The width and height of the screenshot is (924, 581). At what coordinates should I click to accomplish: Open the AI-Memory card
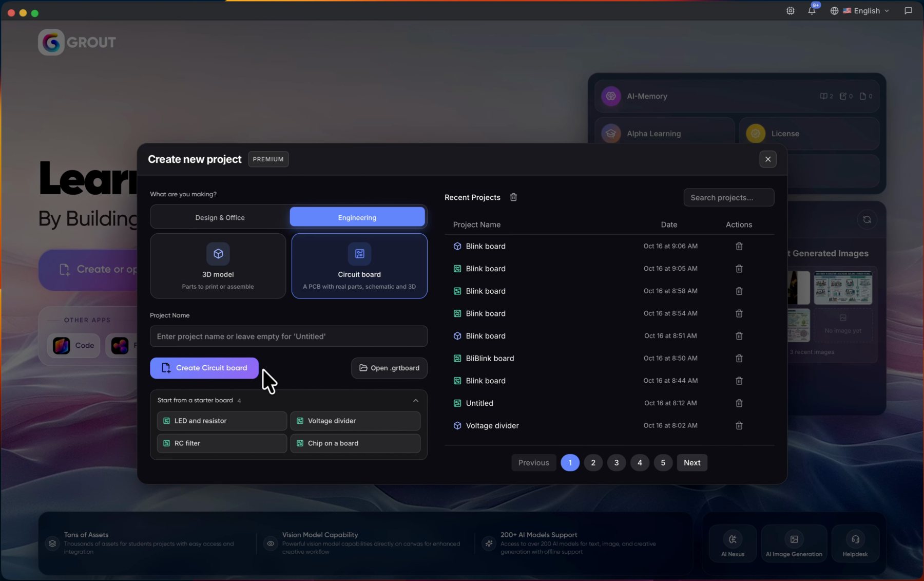tap(737, 96)
